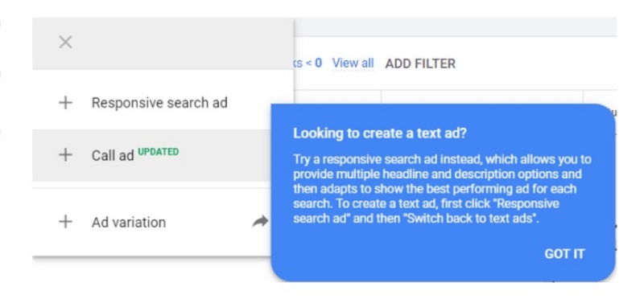
Task: Click the gray strip above the filter bar
Action: click(x=455, y=27)
